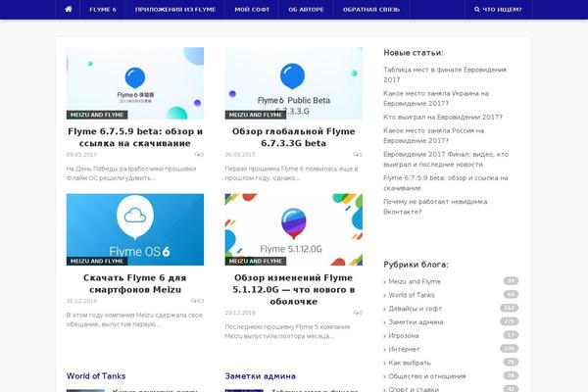This screenshot has height=392, width=588.
Task: Click comments icon on Flyme 5.1.12.0G post
Action: click(358, 313)
